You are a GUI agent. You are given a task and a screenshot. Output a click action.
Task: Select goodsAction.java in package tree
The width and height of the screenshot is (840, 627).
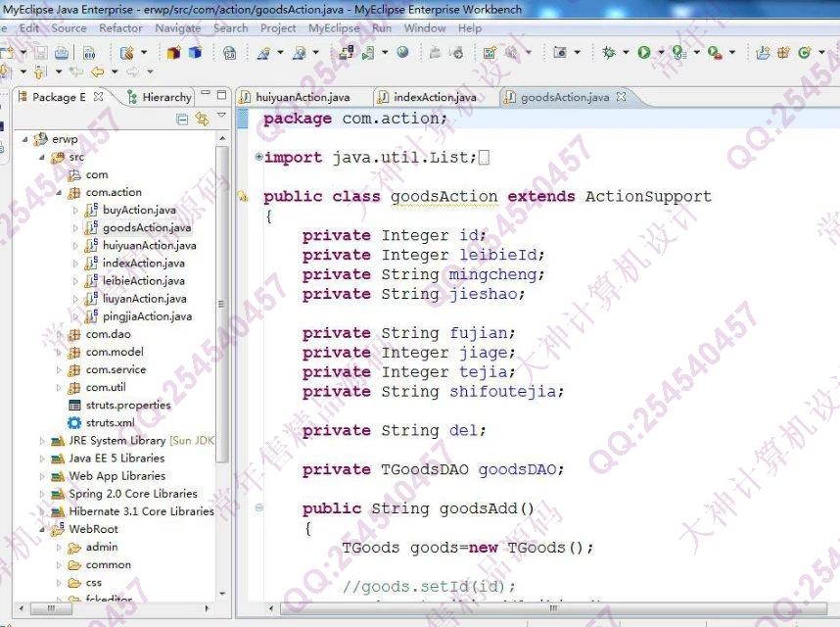coord(147,227)
